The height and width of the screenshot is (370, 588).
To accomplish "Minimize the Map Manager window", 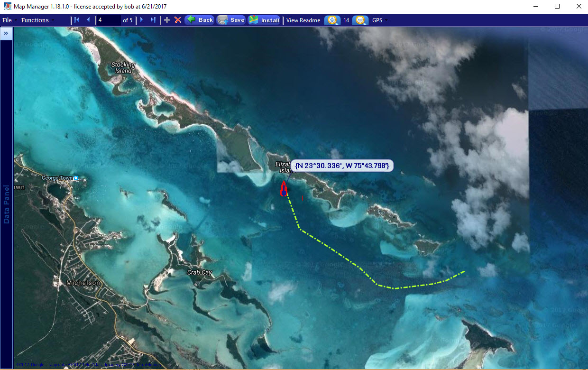I will point(535,7).
